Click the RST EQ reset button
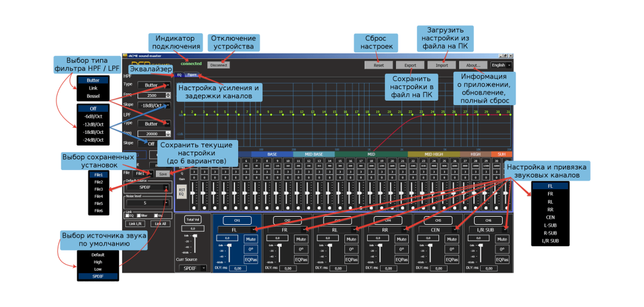The width and height of the screenshot is (644, 307). 182,192
